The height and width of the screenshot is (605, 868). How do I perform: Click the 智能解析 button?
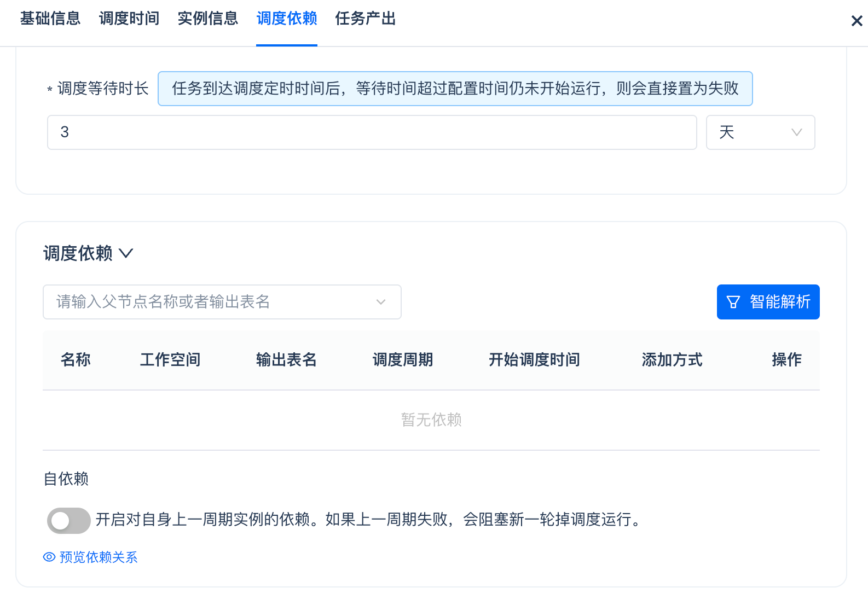point(768,302)
